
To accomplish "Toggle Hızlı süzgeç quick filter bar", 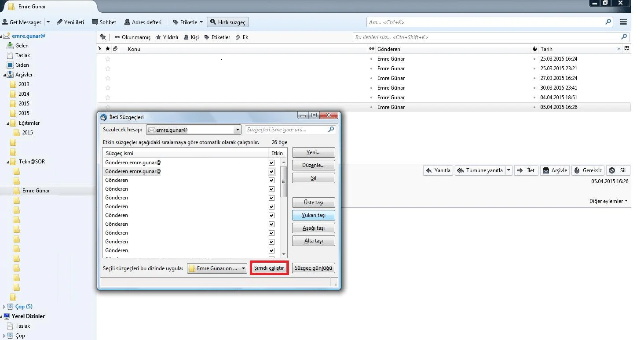I will [x=228, y=22].
